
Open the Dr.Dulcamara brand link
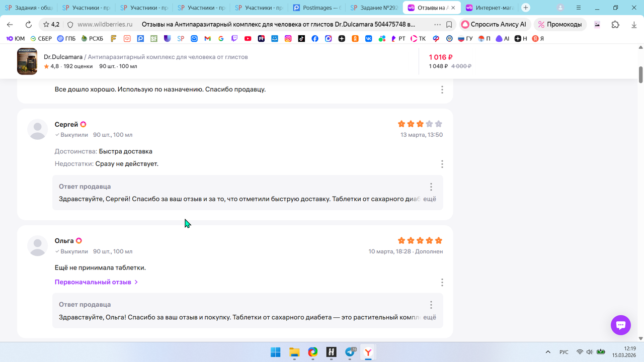[x=63, y=57]
